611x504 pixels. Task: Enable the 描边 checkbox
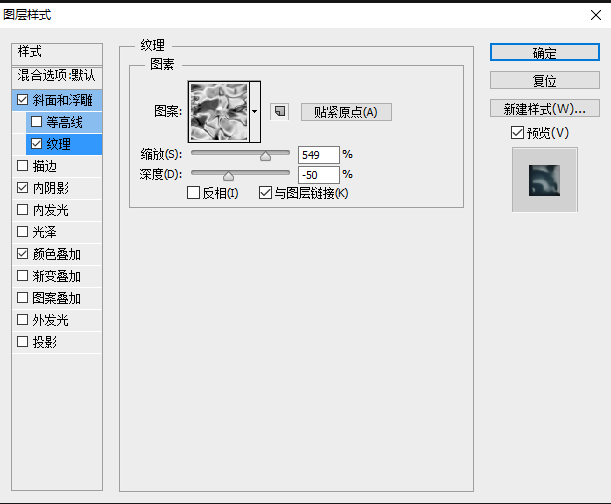point(23,166)
